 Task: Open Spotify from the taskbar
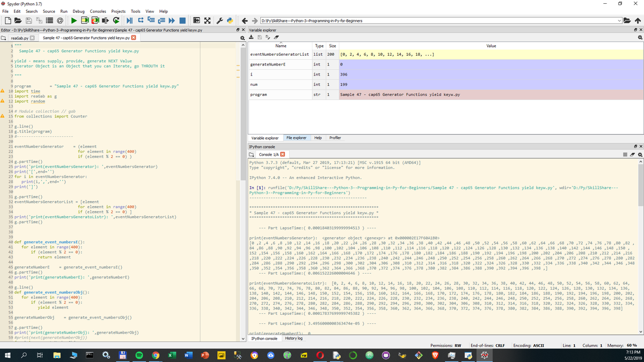pos(138,356)
